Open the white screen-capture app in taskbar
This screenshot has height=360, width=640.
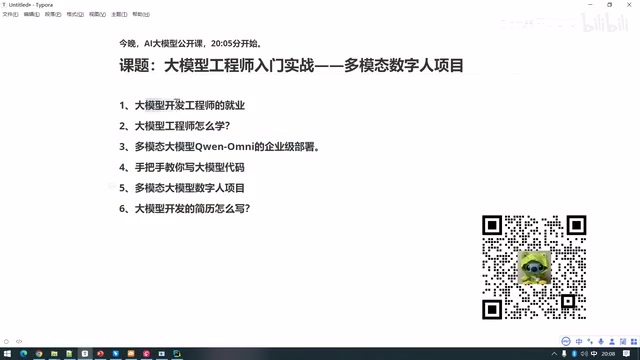tap(162, 353)
